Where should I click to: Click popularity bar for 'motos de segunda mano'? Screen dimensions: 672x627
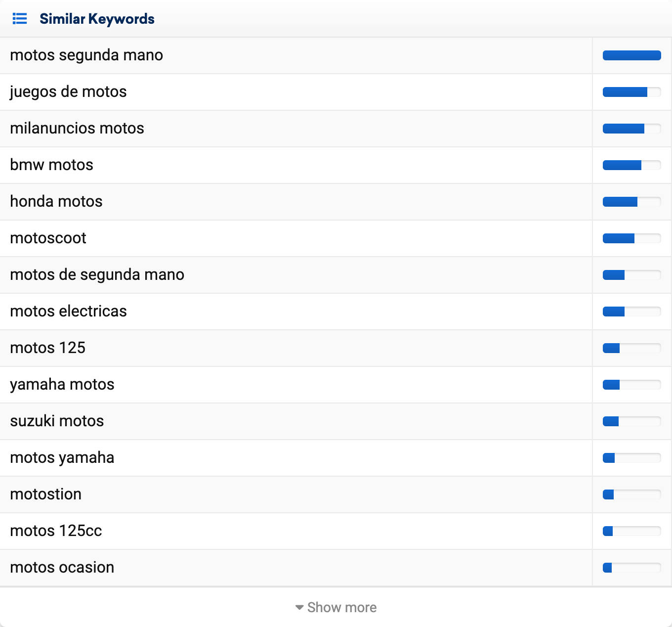coord(631,275)
